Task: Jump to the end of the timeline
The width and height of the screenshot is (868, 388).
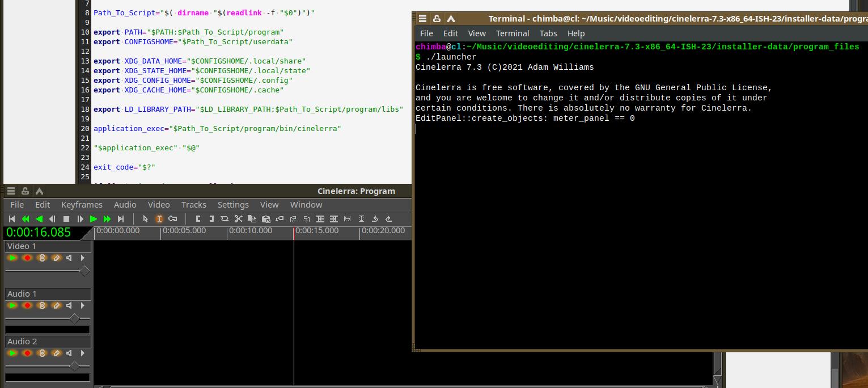Action: [x=121, y=219]
